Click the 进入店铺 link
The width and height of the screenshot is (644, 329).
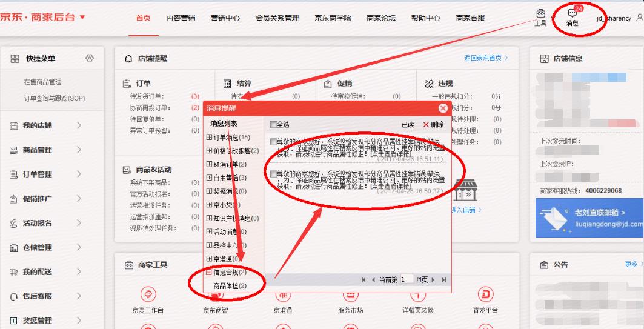click(x=466, y=210)
